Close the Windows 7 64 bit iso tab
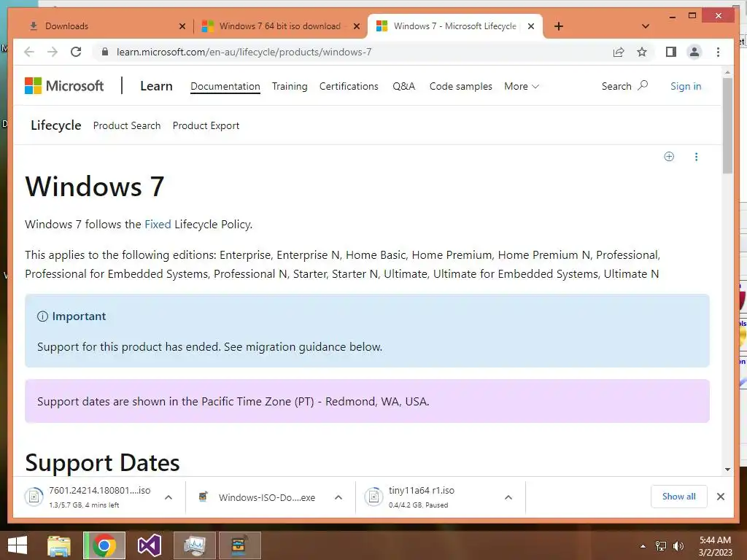747x560 pixels. pos(356,26)
